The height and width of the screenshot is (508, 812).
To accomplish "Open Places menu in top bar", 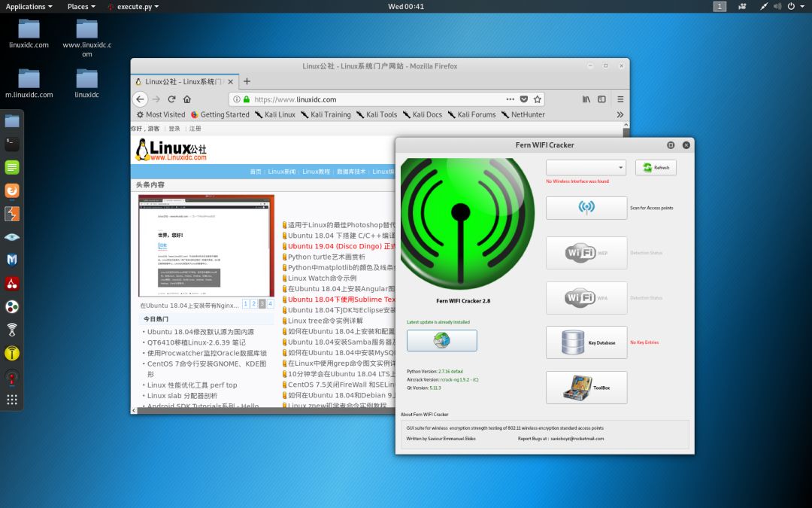I will tap(81, 6).
